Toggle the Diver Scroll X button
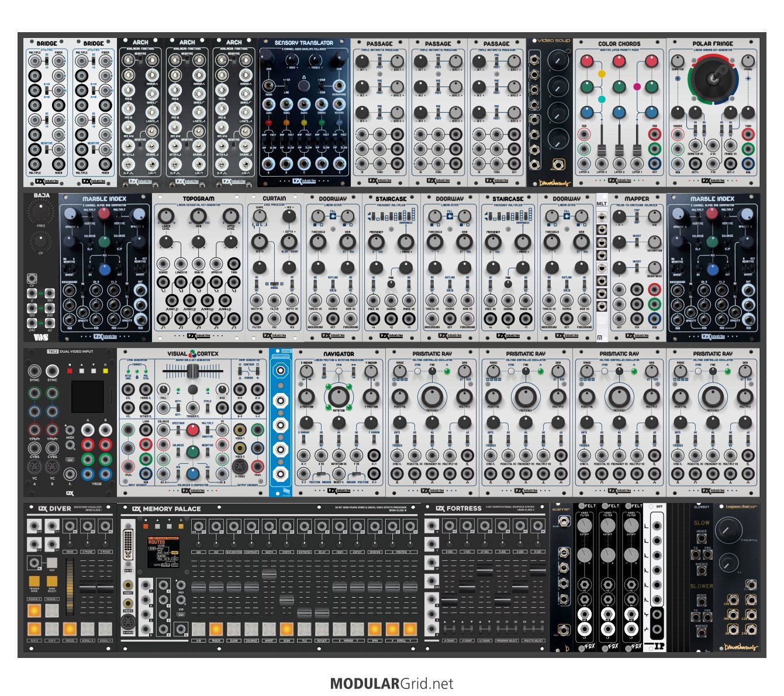Viewport: 784px width, 696px height. click(x=87, y=629)
